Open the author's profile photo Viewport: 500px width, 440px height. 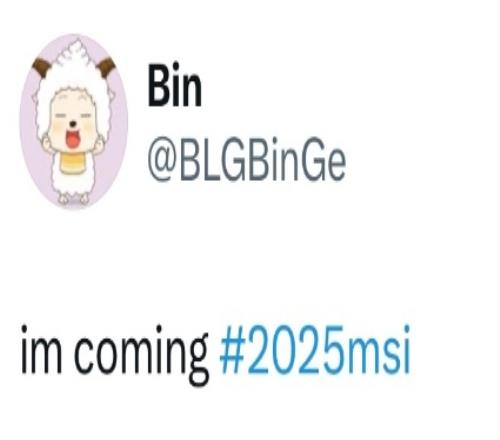(74, 122)
